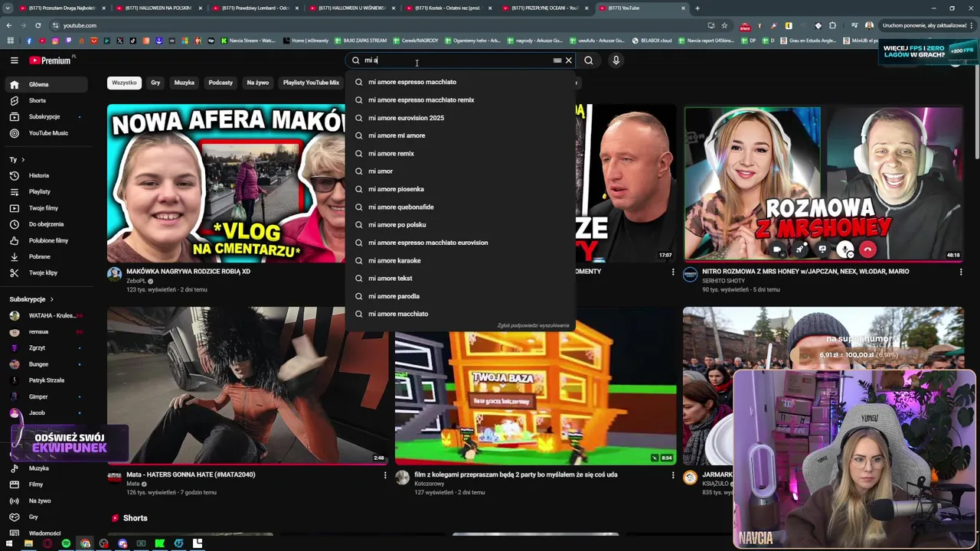Open the 'NOWA AFERA MAKÓW' video thumbnail

[227, 183]
